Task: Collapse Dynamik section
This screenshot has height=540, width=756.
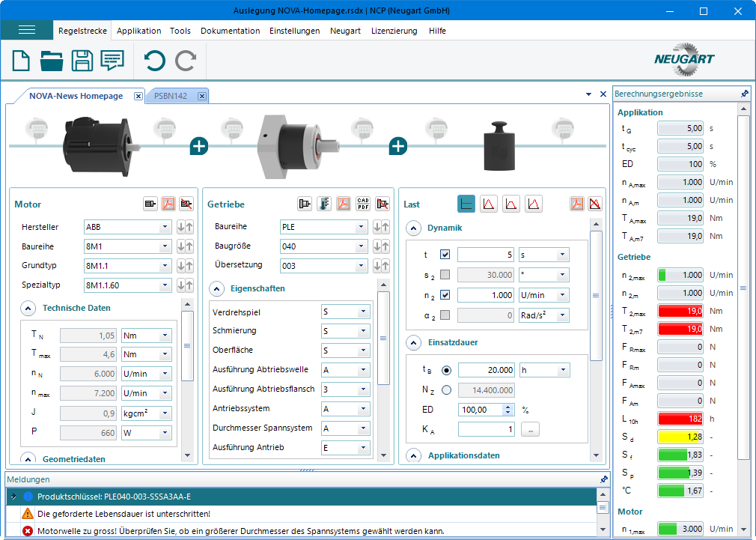Action: (414, 228)
